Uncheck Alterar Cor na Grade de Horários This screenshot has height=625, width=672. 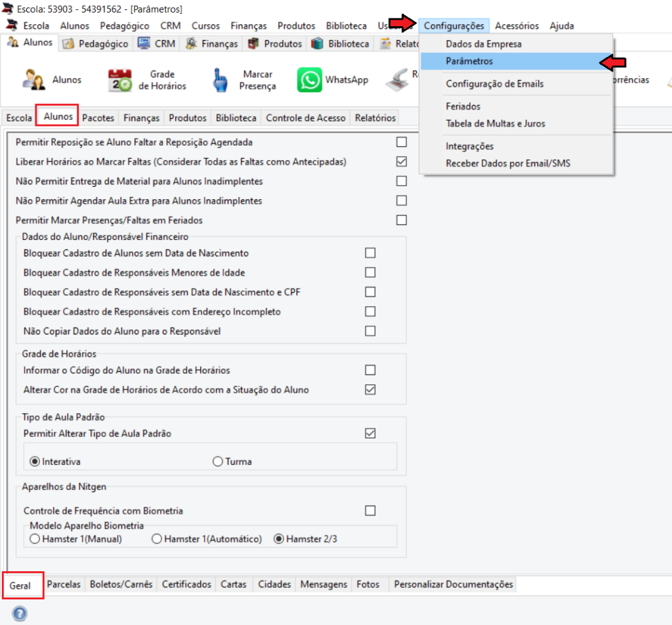pos(370,390)
